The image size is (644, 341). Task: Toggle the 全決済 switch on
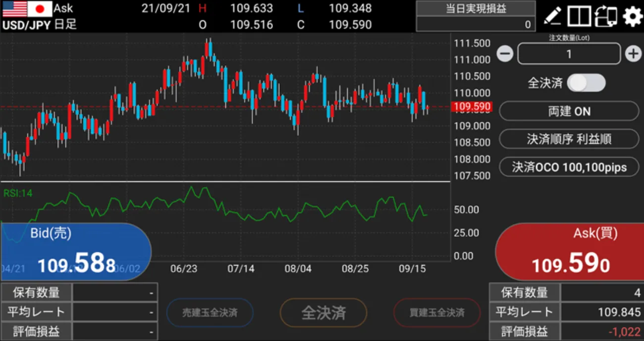586,83
